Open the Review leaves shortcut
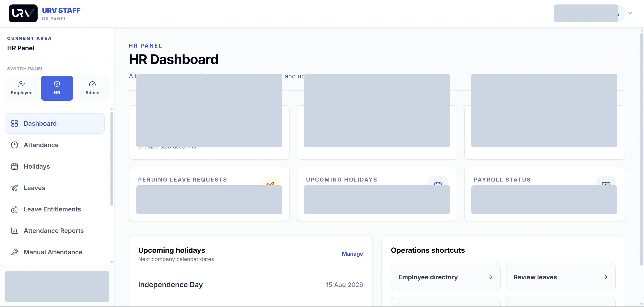Image resolution: width=644 pixels, height=307 pixels. pos(561,277)
